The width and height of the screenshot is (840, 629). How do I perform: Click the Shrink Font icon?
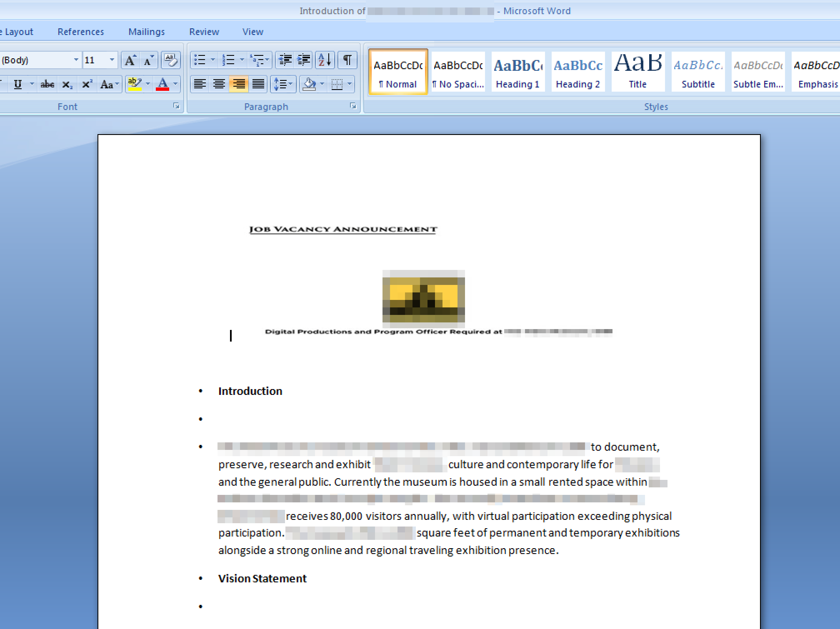[x=149, y=60]
